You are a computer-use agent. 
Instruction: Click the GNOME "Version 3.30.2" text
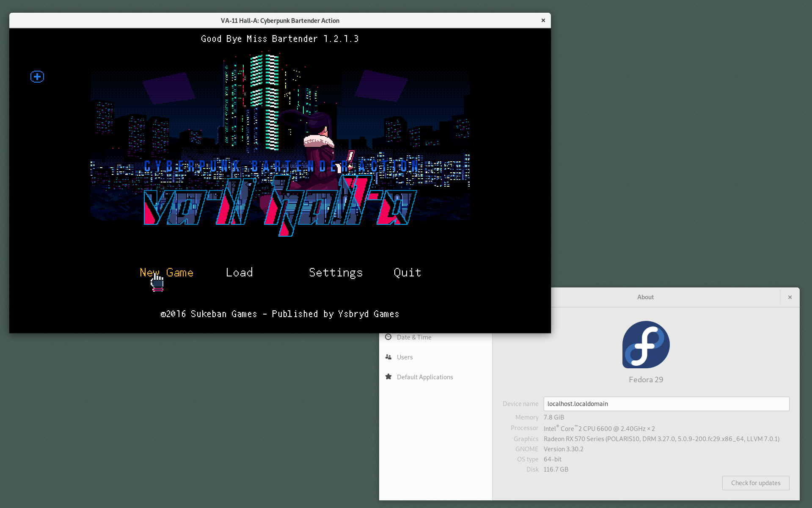(x=564, y=449)
